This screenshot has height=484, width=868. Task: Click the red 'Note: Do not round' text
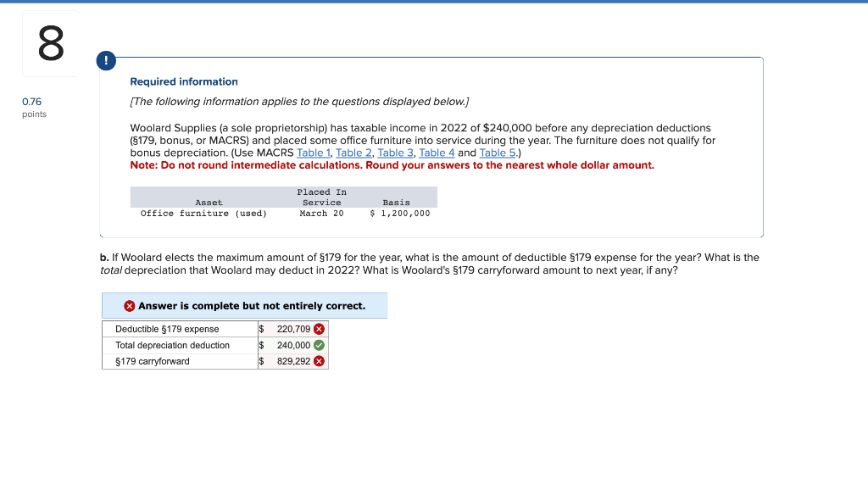point(392,165)
